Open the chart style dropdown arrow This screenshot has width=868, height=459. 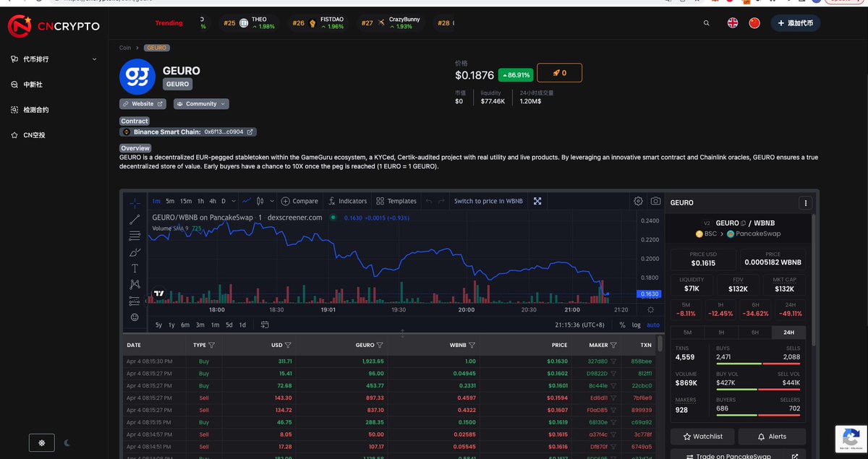pyautogui.click(x=272, y=201)
